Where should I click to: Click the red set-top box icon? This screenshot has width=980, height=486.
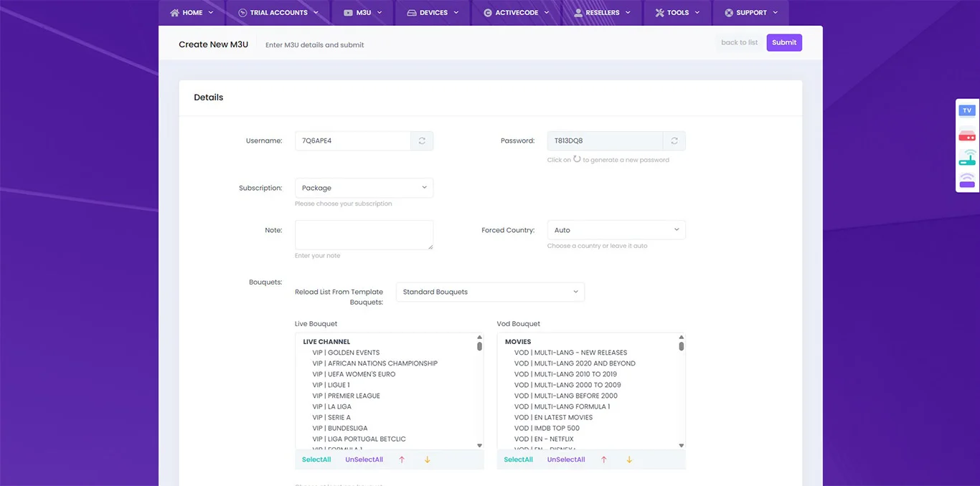click(x=967, y=135)
